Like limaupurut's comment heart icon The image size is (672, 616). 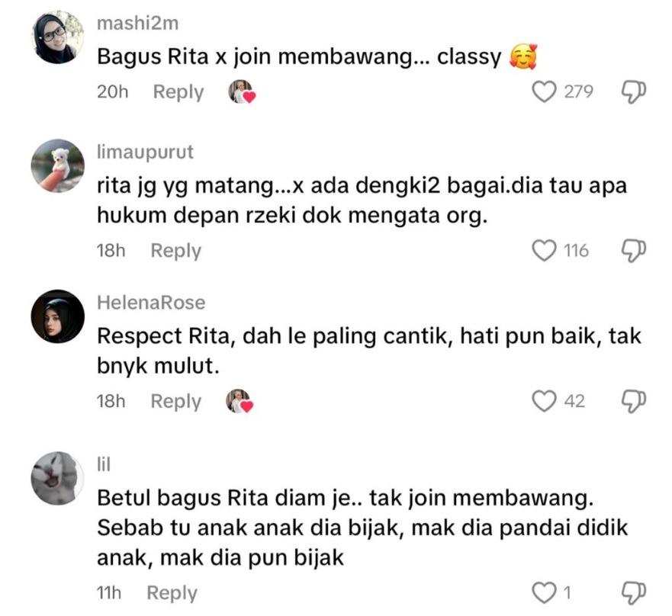click(545, 250)
